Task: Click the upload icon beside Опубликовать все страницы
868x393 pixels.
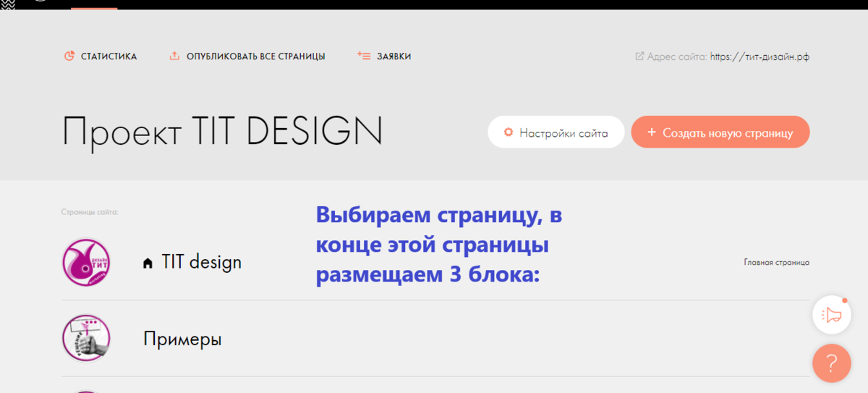Action: pyautogui.click(x=174, y=56)
